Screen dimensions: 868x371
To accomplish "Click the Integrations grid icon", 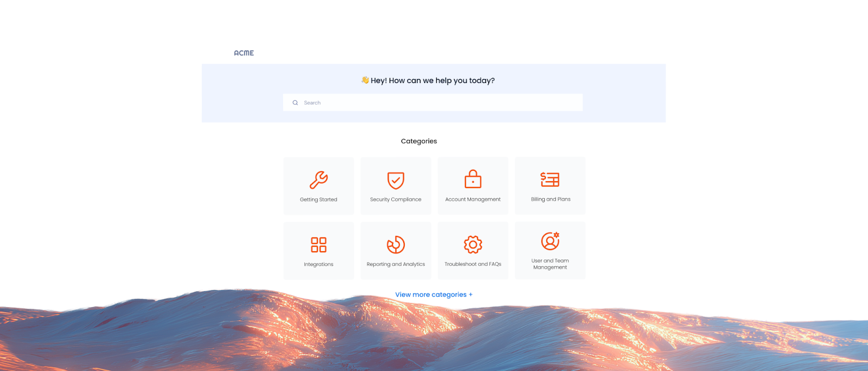I will tap(318, 245).
